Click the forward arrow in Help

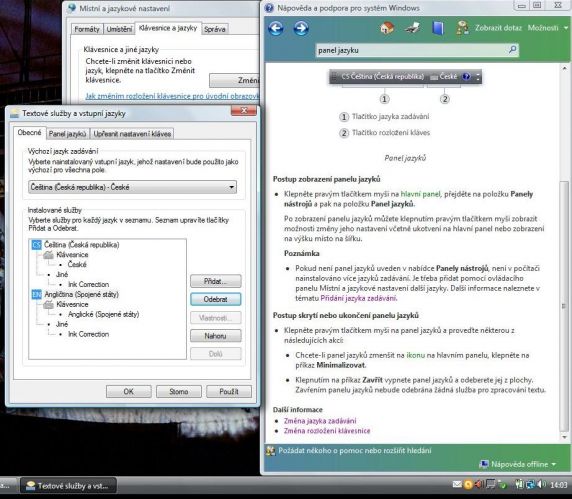coord(301,28)
